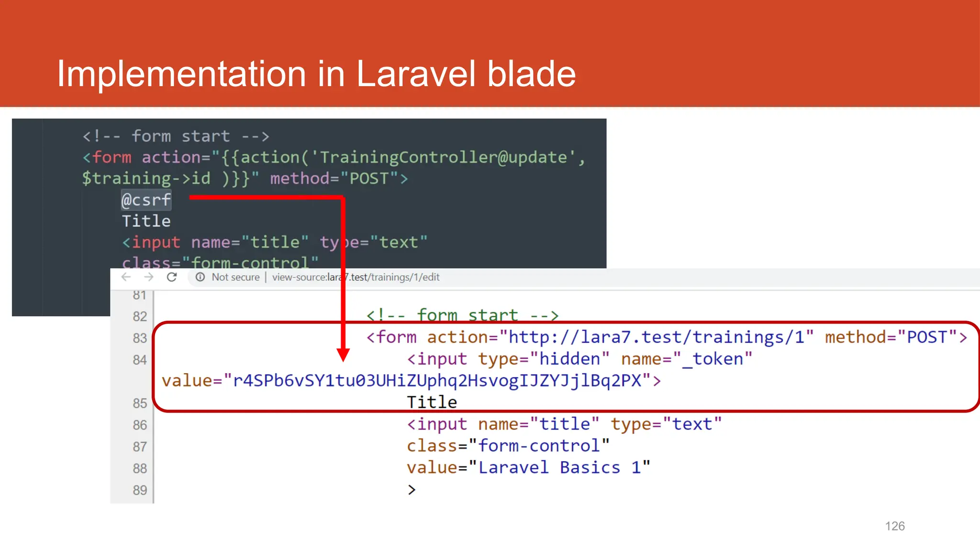Click line number 84 in source view
Screen dimensions: 980x551
point(140,360)
